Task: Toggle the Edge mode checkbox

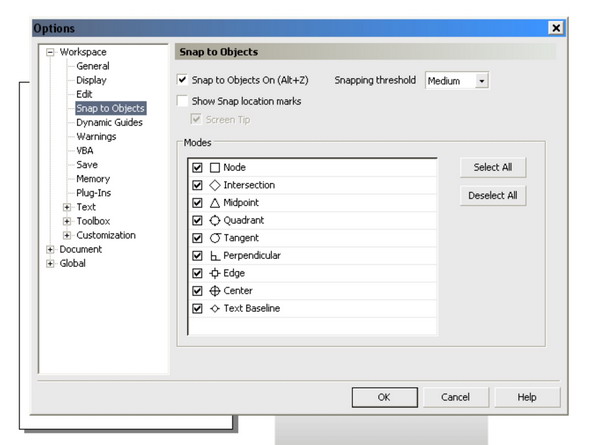Action: [x=197, y=273]
